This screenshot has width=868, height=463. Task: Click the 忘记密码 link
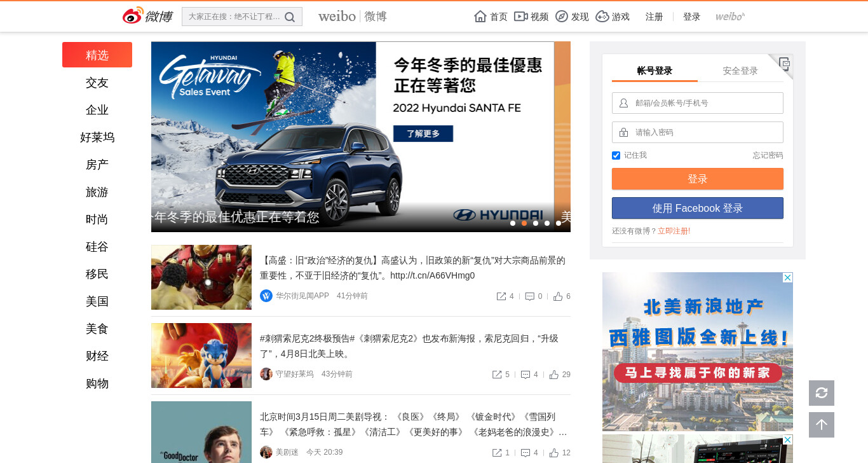pos(768,155)
